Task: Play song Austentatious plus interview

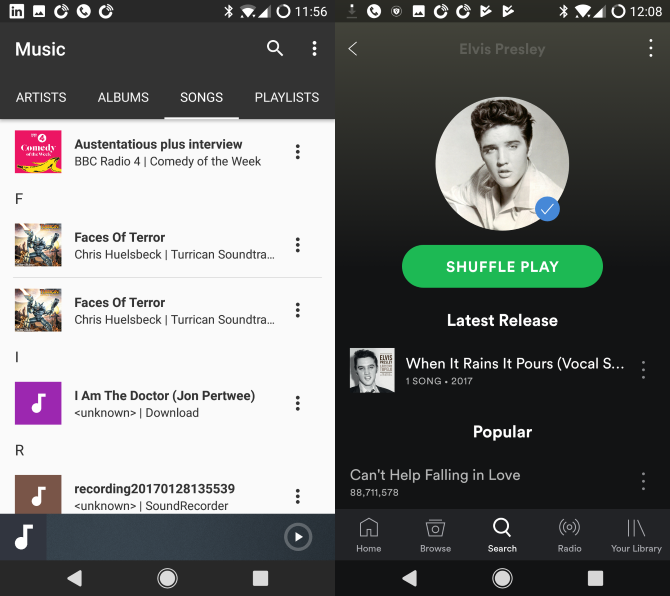Action: [x=168, y=152]
